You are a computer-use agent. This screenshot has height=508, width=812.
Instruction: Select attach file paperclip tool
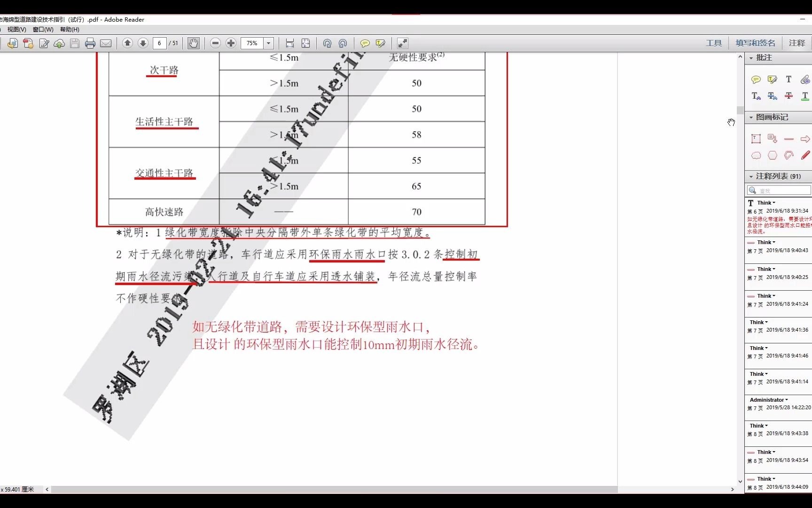805,79
